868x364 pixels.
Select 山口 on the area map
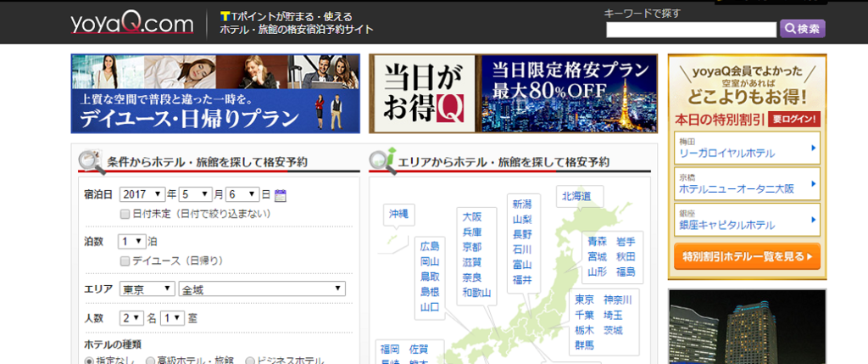tap(430, 307)
